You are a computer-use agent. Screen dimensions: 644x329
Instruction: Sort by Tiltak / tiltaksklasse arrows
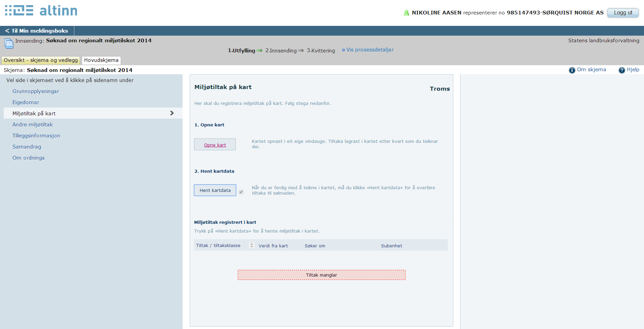[252, 245]
